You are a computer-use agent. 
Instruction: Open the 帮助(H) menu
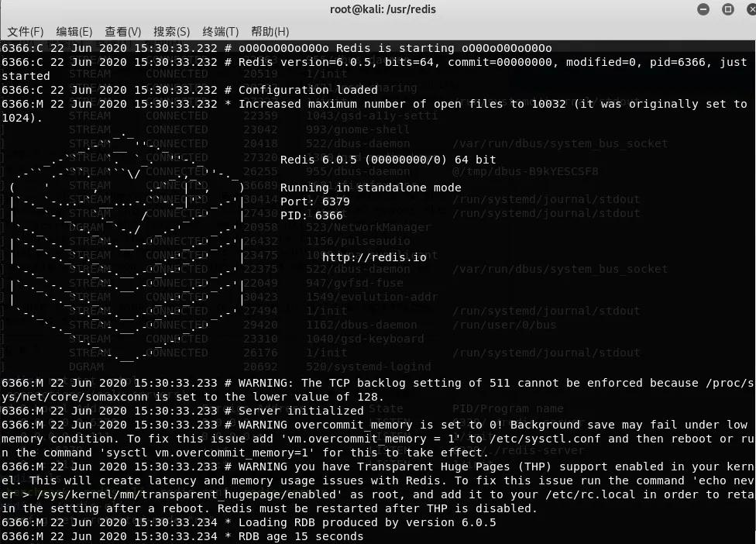tap(270, 32)
